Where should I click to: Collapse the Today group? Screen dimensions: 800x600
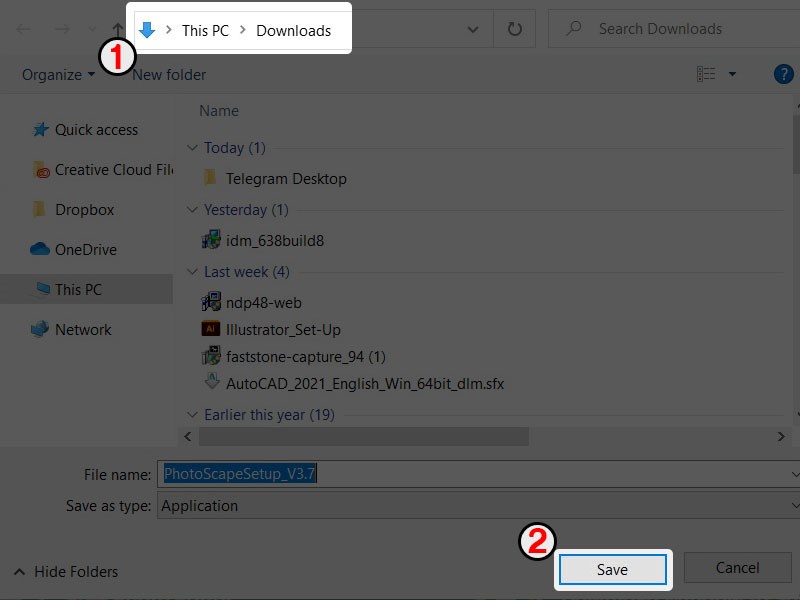(192, 148)
